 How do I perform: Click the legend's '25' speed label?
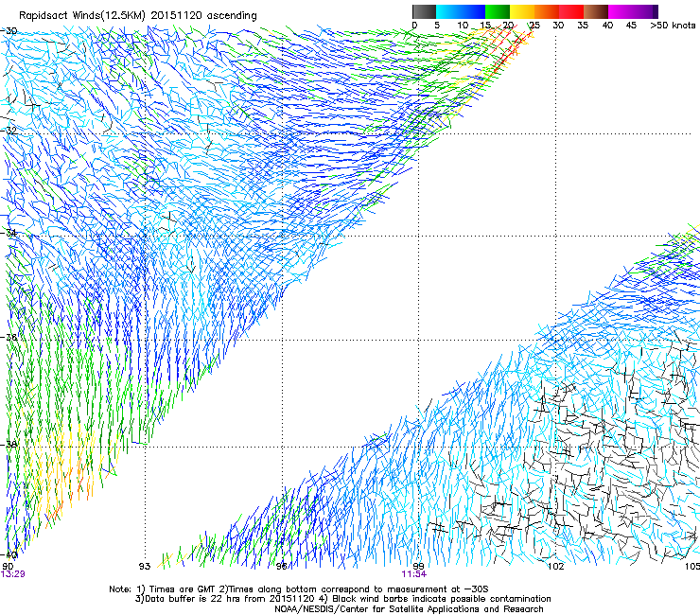coord(534,26)
